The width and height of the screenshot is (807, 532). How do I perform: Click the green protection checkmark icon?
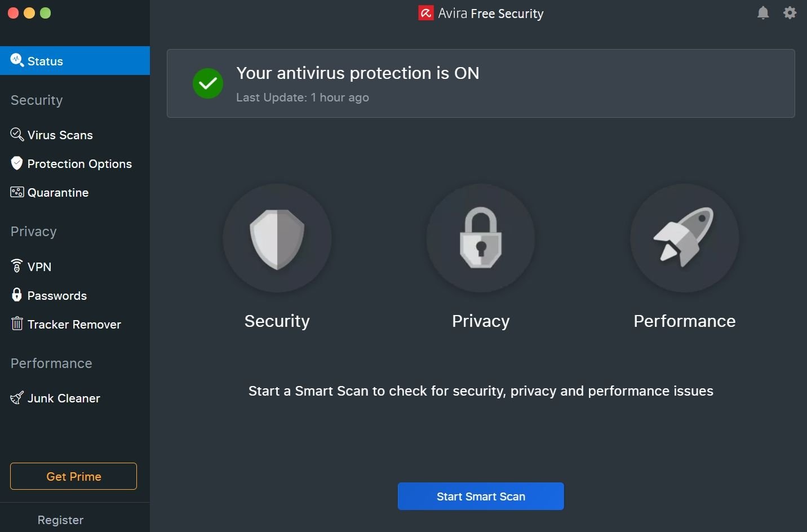[208, 83]
